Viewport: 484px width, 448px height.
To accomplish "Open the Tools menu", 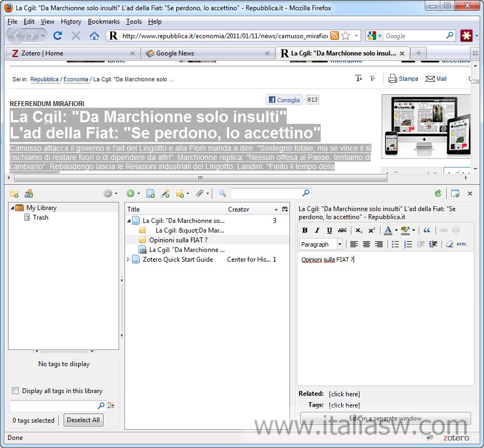I will (134, 22).
